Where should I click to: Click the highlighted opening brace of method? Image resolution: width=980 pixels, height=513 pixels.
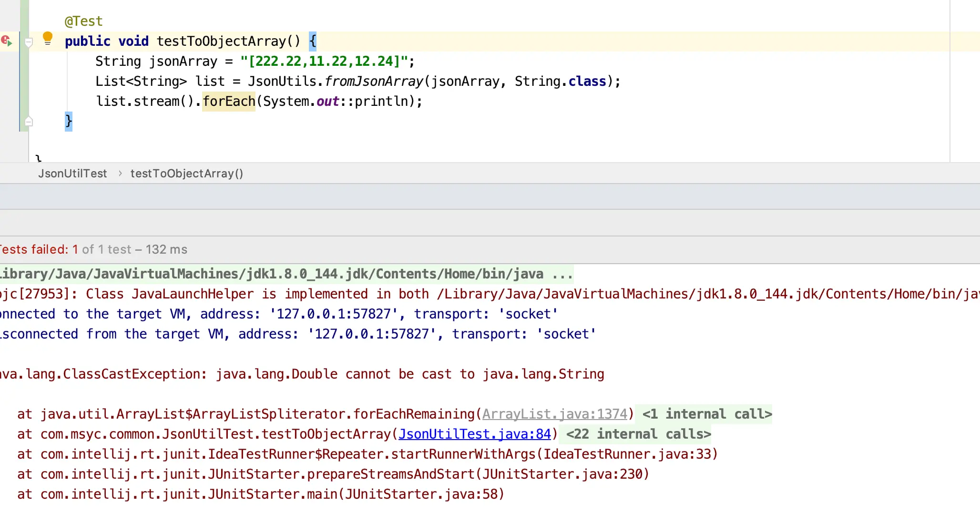313,41
